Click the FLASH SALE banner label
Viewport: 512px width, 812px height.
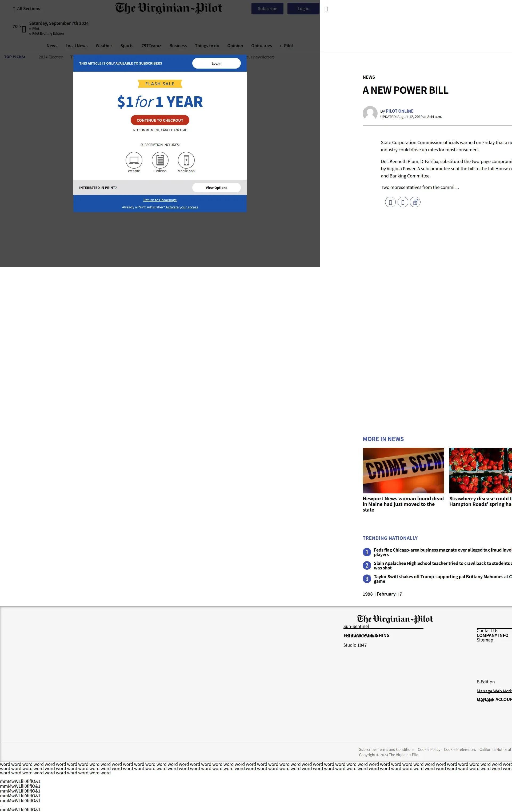pyautogui.click(x=160, y=84)
